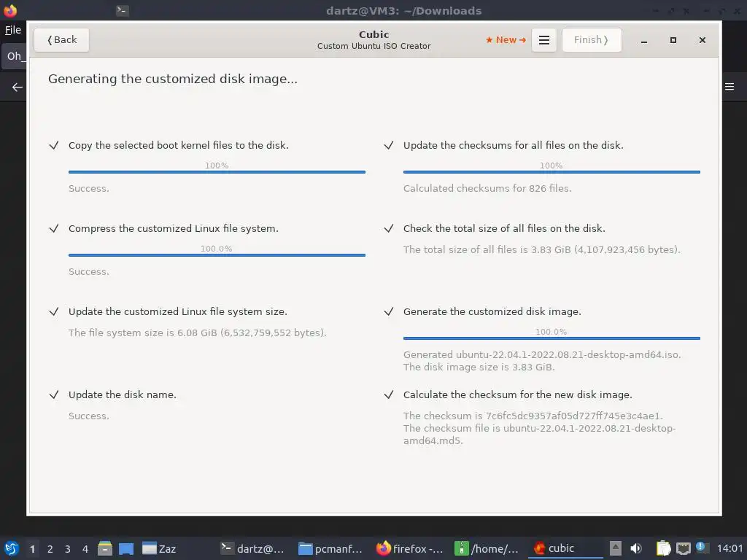This screenshot has width=747, height=560.
Task: Click the Update checksums progress bar
Action: tap(551, 172)
